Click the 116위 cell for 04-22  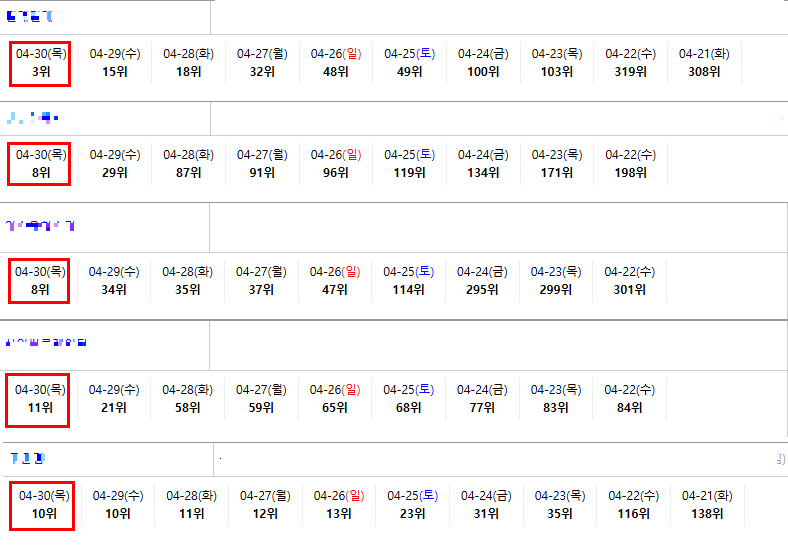(x=633, y=505)
